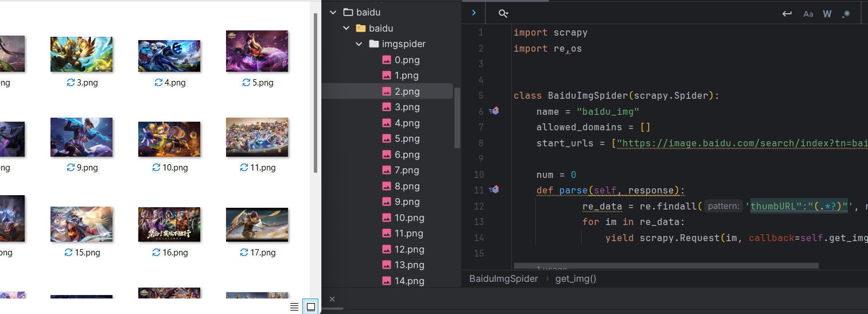The height and width of the screenshot is (314, 868).
Task: Open the search history magnifier dropdown
Action: click(503, 14)
